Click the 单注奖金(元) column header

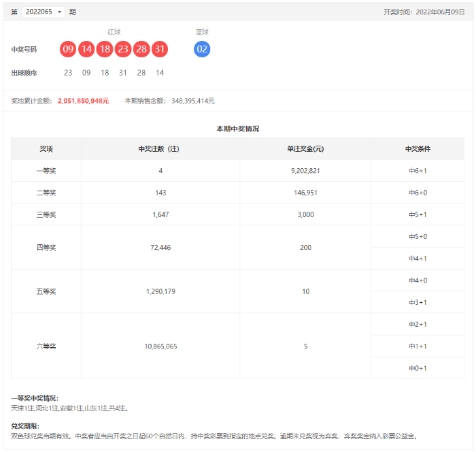[305, 148]
